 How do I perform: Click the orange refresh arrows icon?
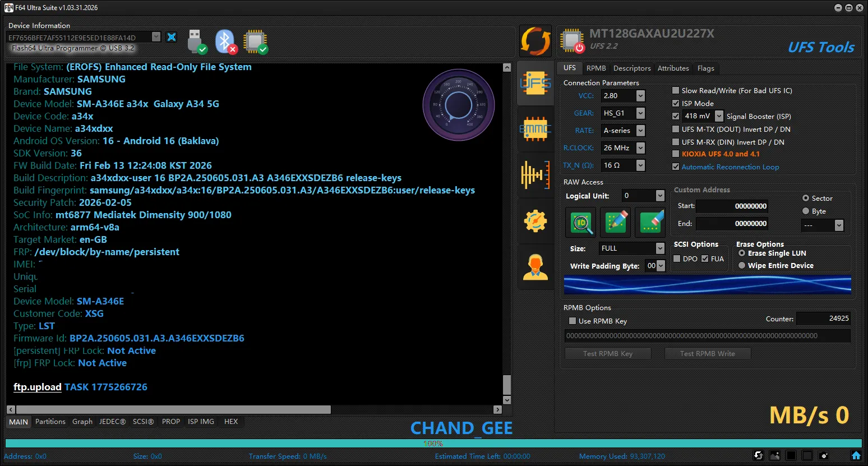click(535, 41)
